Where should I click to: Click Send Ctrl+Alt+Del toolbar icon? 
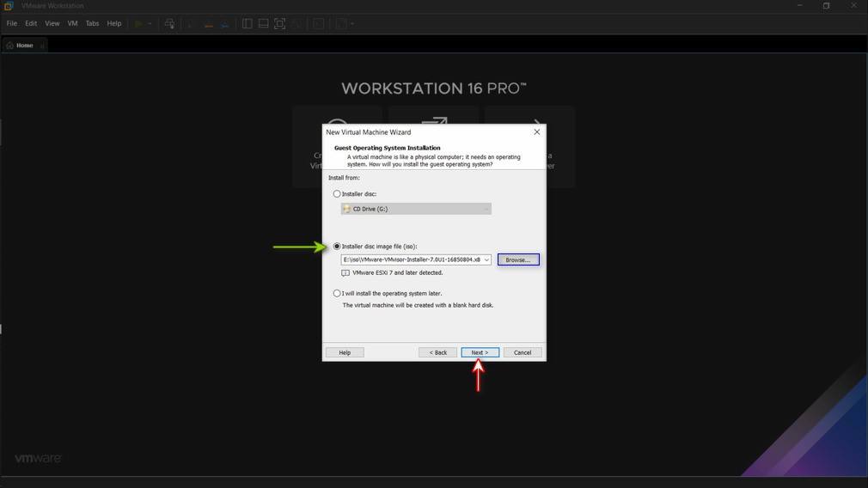[x=169, y=24]
